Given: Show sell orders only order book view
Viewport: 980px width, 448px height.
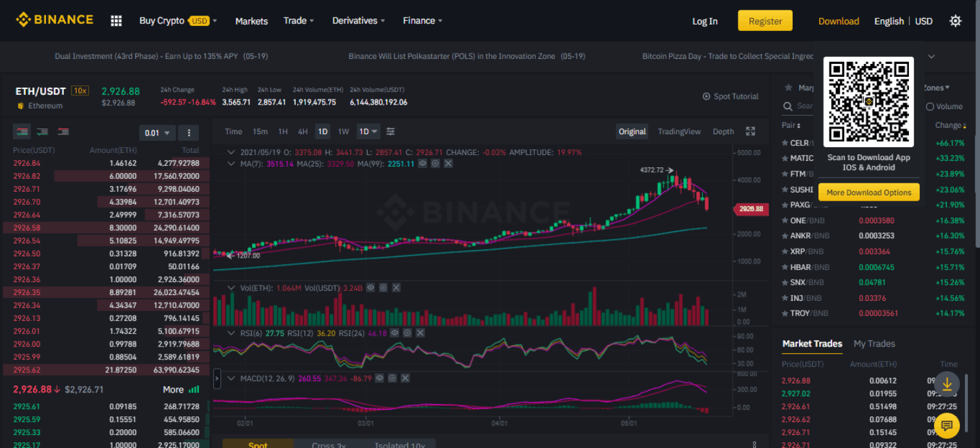Looking at the screenshot, I should (x=63, y=132).
